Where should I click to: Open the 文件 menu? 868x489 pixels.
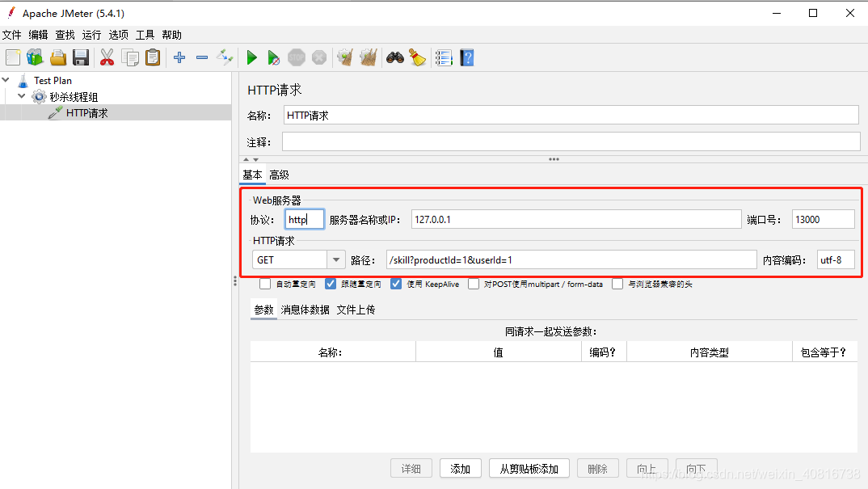[11, 35]
